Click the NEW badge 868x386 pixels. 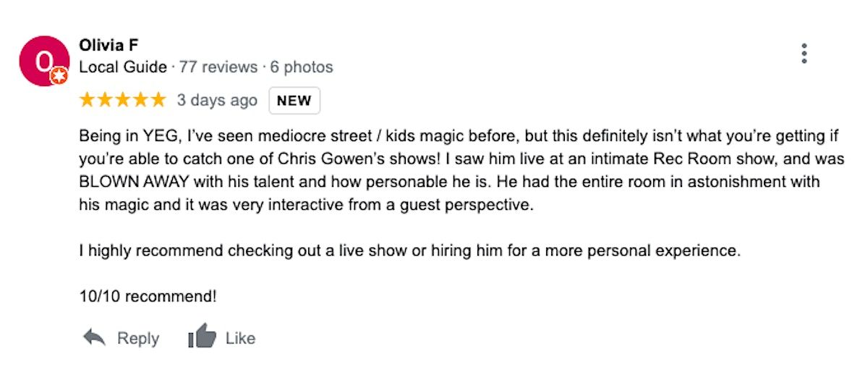294,101
